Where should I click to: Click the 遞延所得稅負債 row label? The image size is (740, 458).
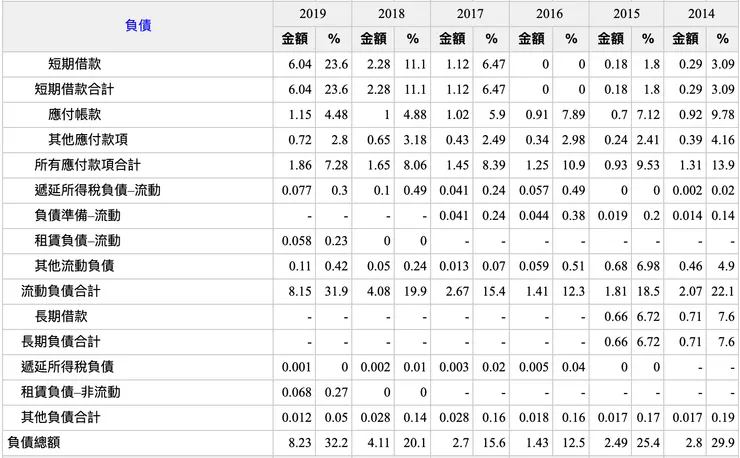(x=67, y=367)
